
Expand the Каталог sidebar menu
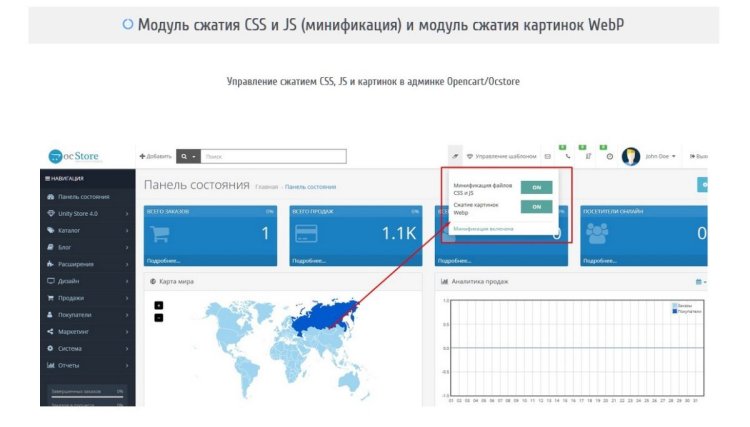pos(85,230)
